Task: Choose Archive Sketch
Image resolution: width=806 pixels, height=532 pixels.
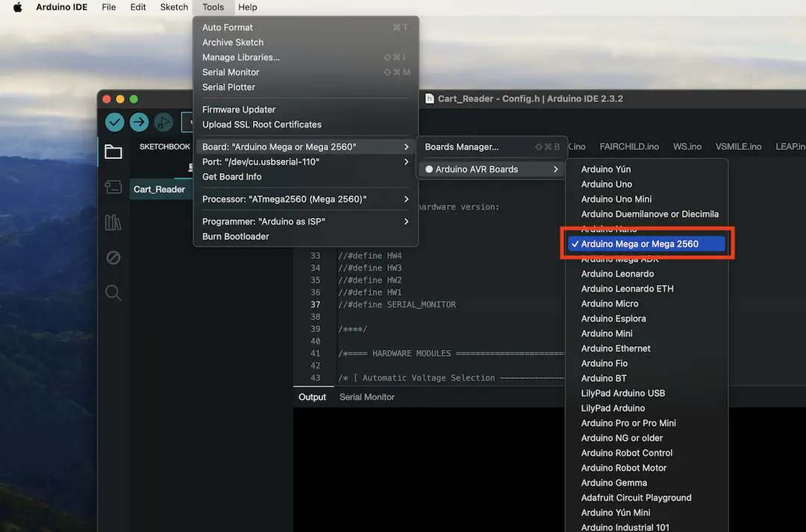Action: tap(306, 42)
